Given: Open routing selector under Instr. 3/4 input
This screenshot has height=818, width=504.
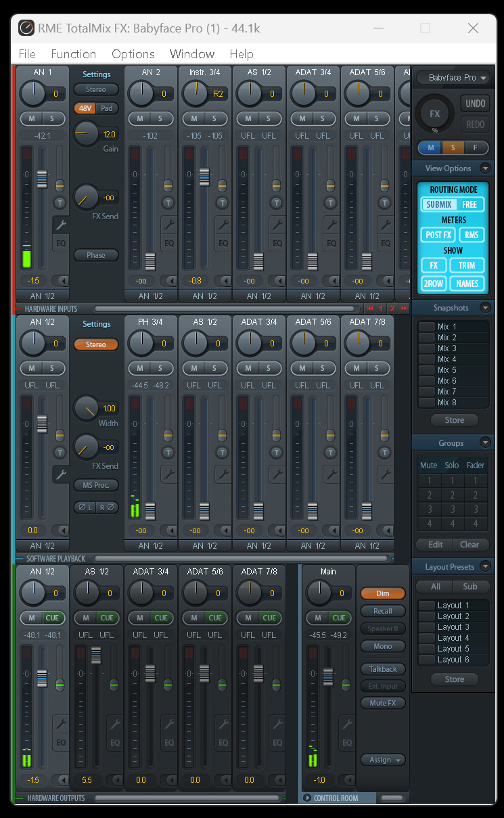Looking at the screenshot, I should click(x=204, y=296).
